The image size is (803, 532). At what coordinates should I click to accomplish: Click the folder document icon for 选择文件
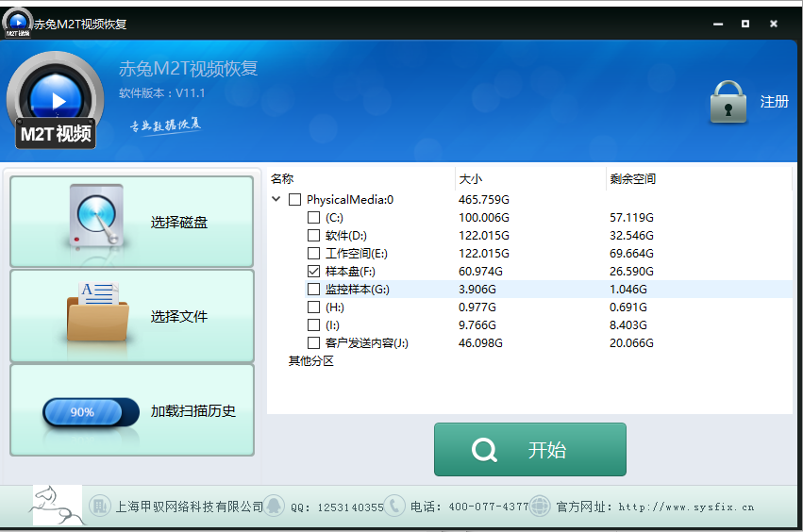pyautogui.click(x=97, y=312)
